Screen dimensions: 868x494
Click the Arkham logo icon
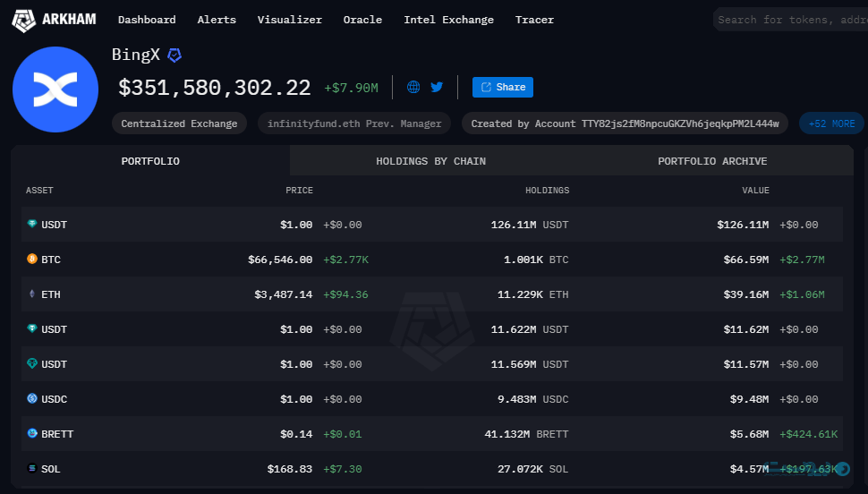point(24,20)
